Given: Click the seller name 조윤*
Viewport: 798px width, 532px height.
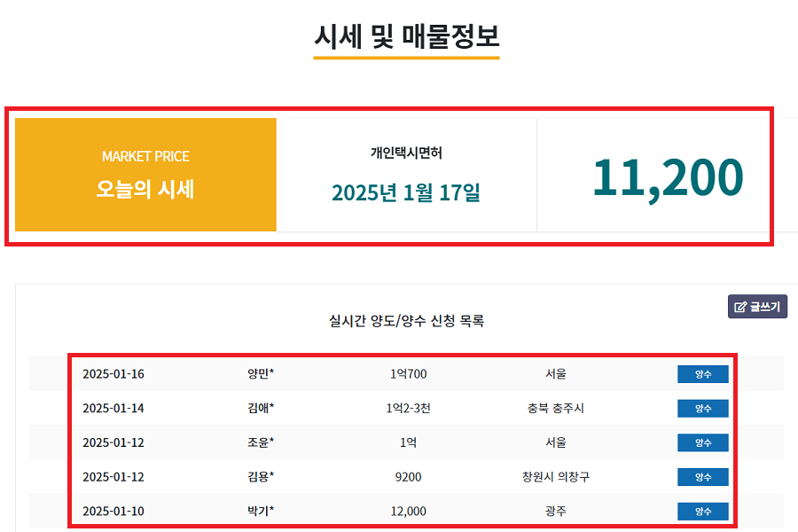Looking at the screenshot, I should (261, 442).
